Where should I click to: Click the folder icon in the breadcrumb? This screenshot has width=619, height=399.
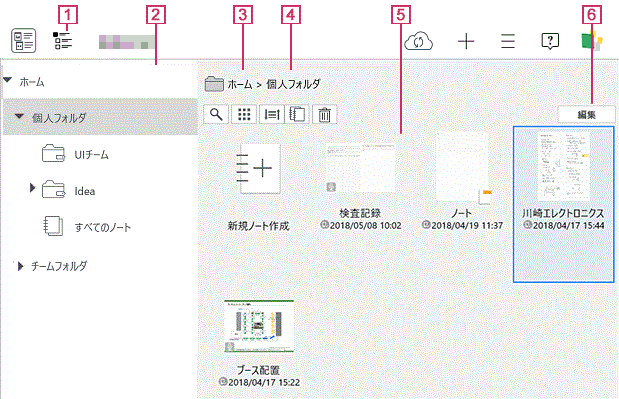pos(214,84)
